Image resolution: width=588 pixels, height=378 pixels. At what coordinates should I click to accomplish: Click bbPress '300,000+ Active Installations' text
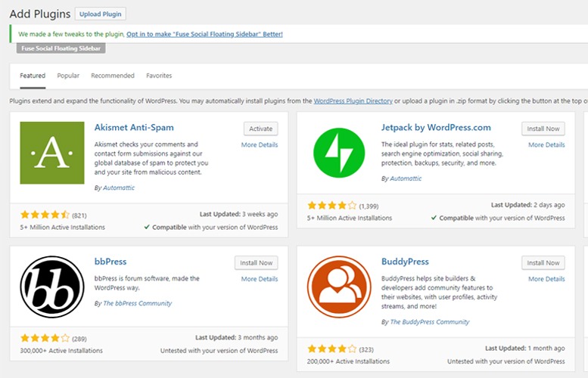pos(61,351)
